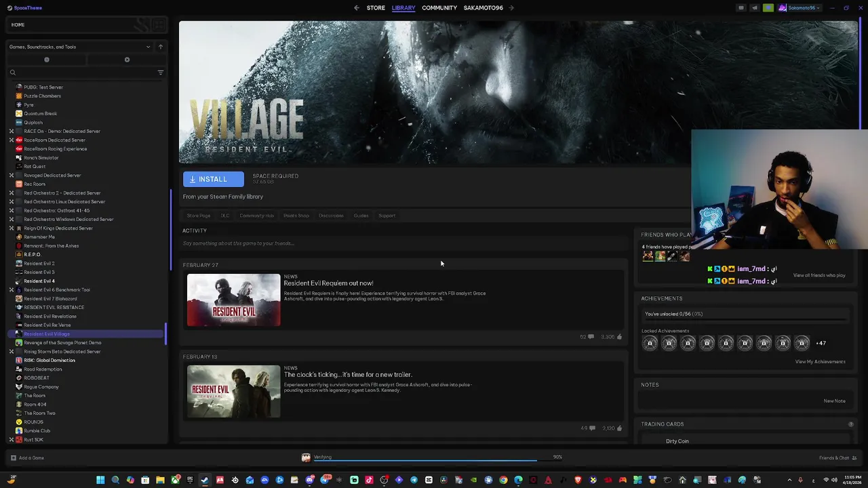Open the Community Hub link
Image resolution: width=868 pixels, height=488 pixels.
[x=256, y=216]
